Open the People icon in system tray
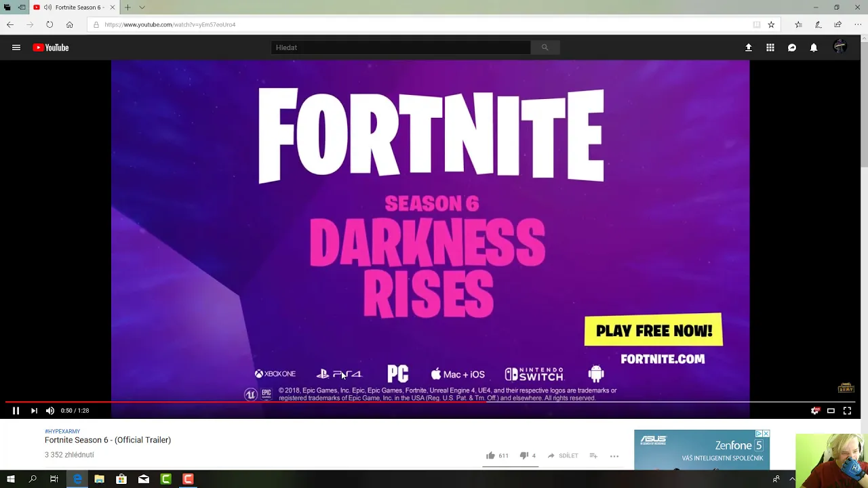This screenshot has height=488, width=868. point(776,479)
